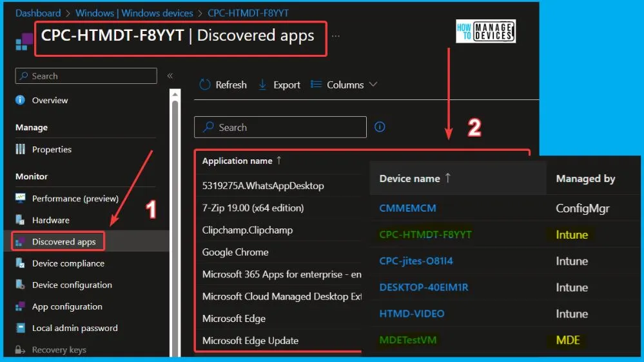The width and height of the screenshot is (644, 362).
Task: Click the Managed by column header
Action: tap(585, 179)
